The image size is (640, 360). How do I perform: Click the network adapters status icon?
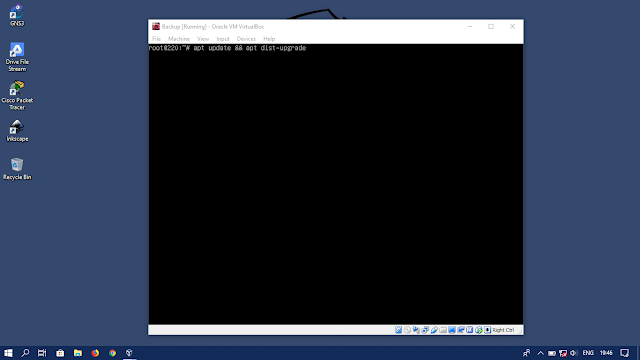[425, 330]
